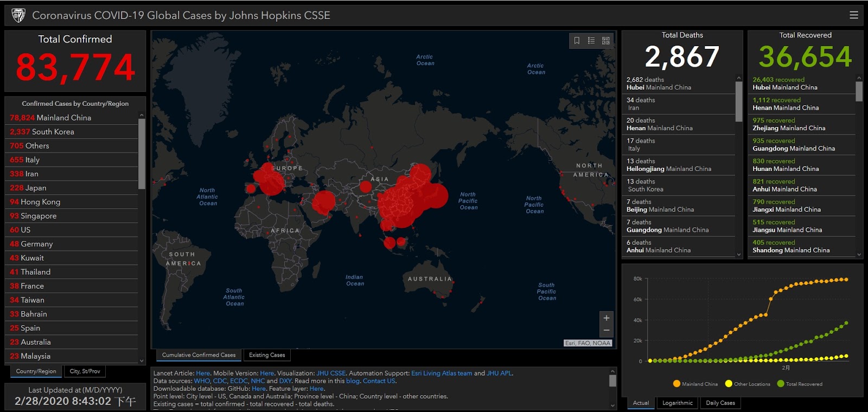The width and height of the screenshot is (868, 412).
Task: Select the City, St/Prov list tab
Action: 85,371
